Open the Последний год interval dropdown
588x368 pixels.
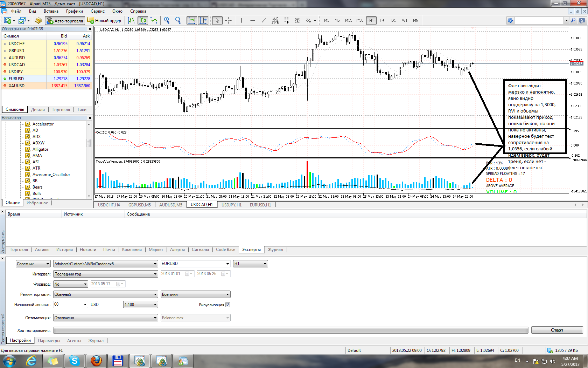pyautogui.click(x=105, y=274)
